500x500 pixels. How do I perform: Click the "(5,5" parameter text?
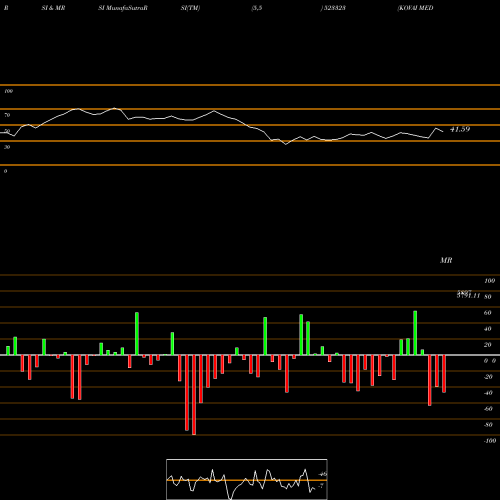pyautogui.click(x=257, y=8)
